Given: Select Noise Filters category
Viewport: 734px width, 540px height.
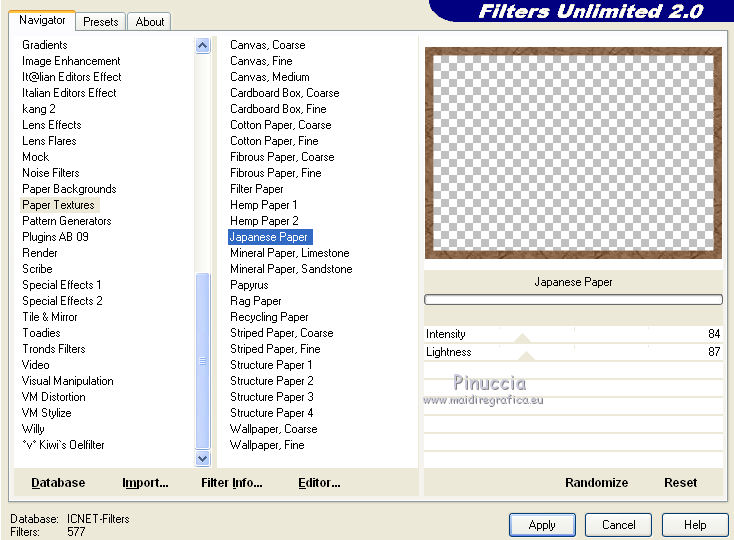Looking at the screenshot, I should [x=51, y=173].
